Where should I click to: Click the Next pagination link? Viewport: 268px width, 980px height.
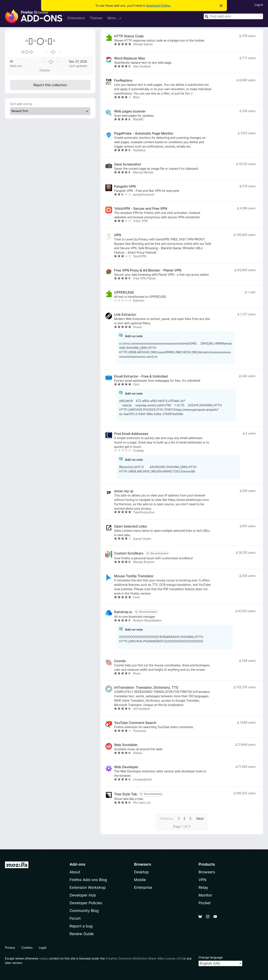pyautogui.click(x=200, y=818)
